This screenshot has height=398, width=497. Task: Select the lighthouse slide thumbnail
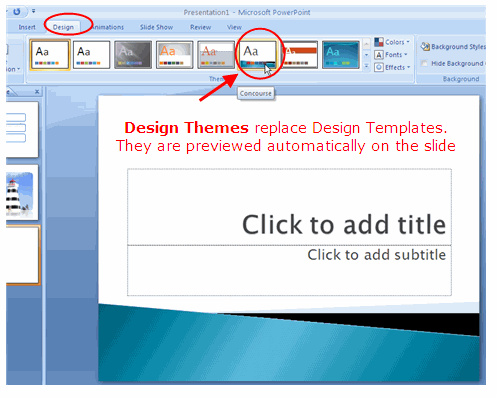tap(22, 192)
